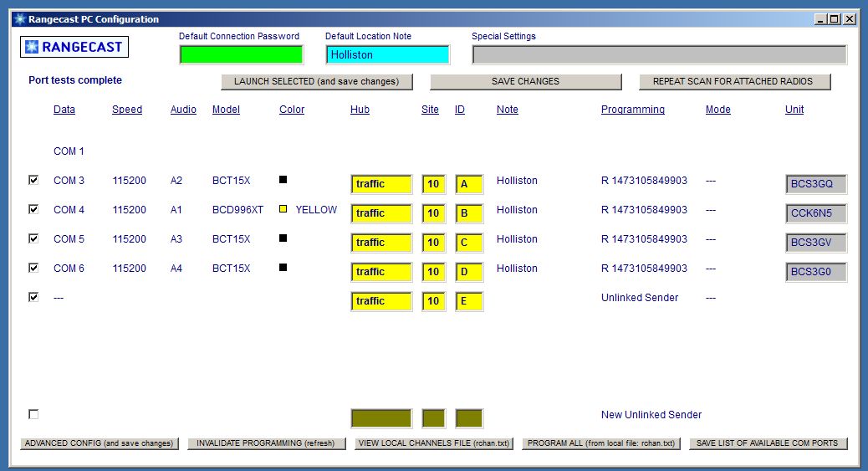Open View Local Channels File

coord(434,443)
